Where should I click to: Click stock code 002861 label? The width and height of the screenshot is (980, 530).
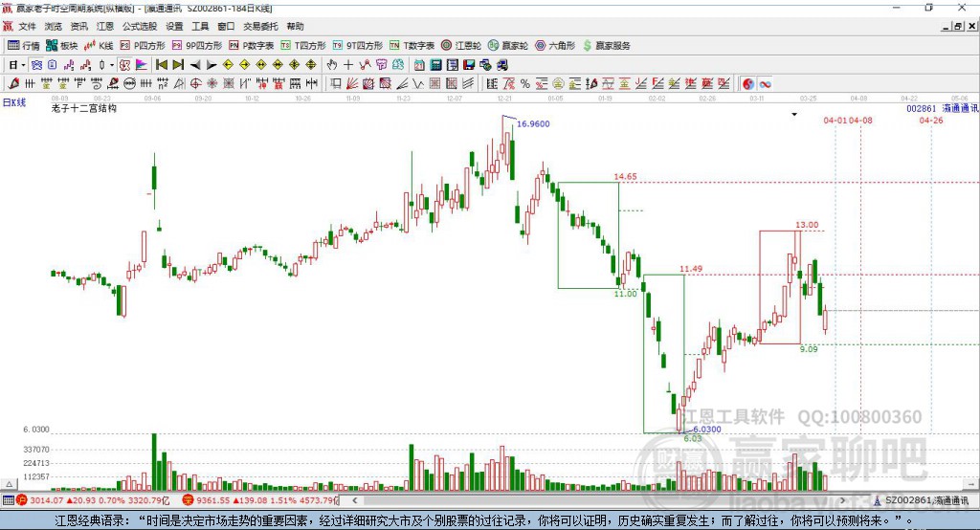922,109
